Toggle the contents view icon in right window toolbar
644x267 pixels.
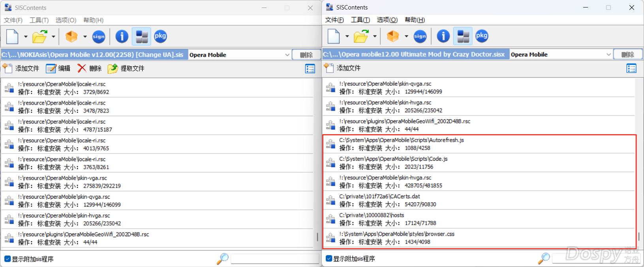pos(463,36)
